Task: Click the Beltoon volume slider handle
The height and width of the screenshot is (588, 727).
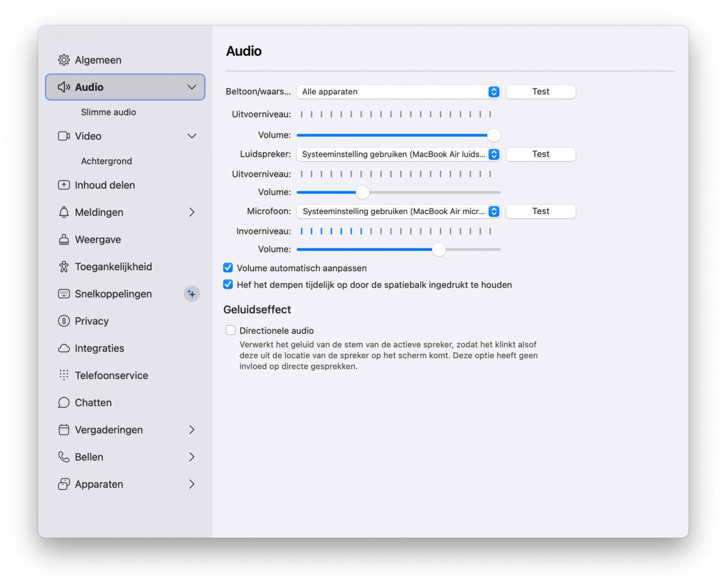Action: (x=494, y=135)
